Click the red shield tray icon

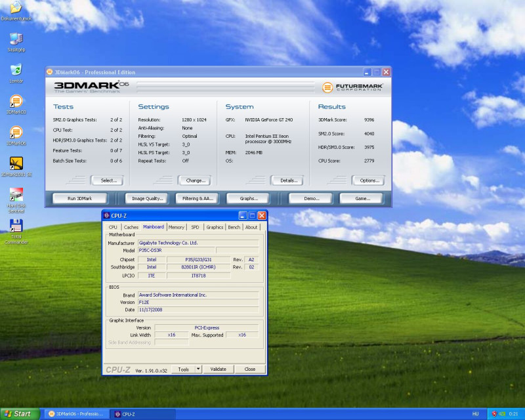[494, 414]
